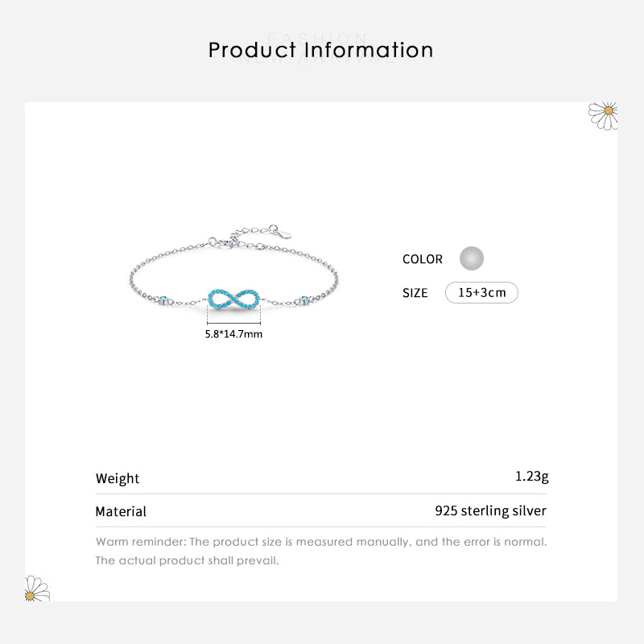Click the daisy flower icon at top right

604,114
